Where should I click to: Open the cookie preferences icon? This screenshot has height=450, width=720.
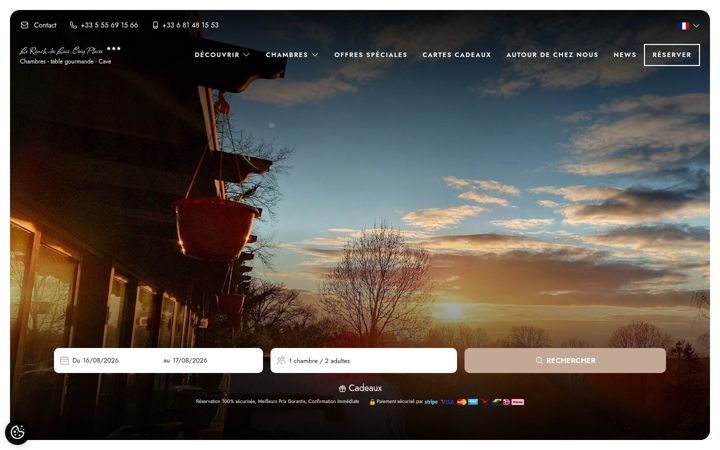(17, 432)
